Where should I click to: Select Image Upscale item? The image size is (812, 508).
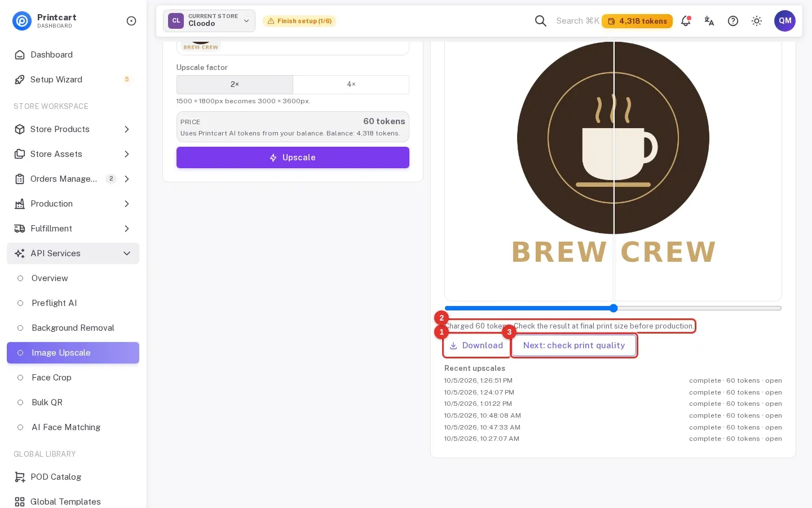[73, 353]
